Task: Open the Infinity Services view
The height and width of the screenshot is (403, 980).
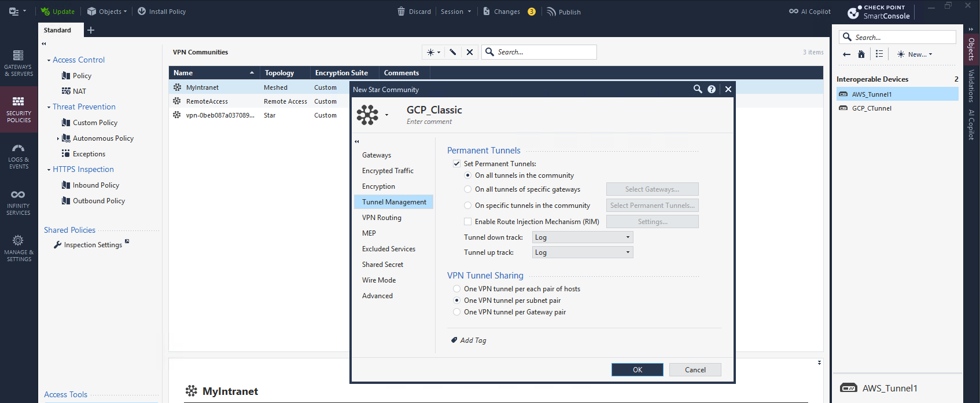Action: 19,201
